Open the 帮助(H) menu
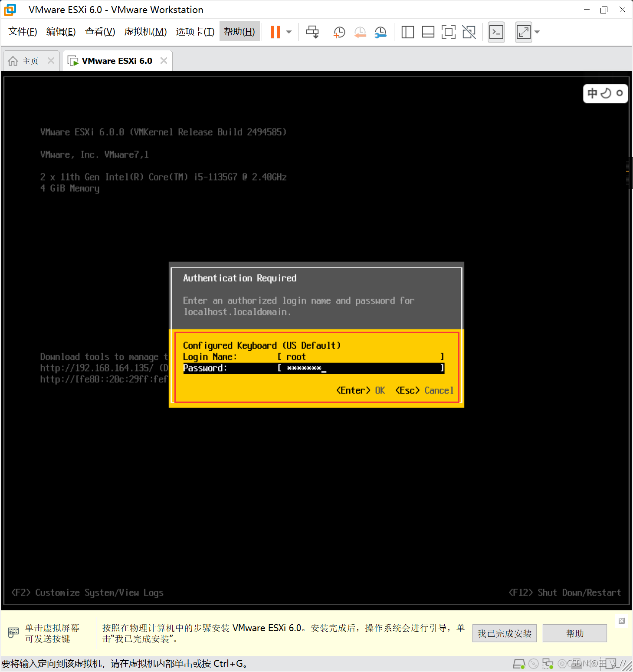 pyautogui.click(x=239, y=32)
